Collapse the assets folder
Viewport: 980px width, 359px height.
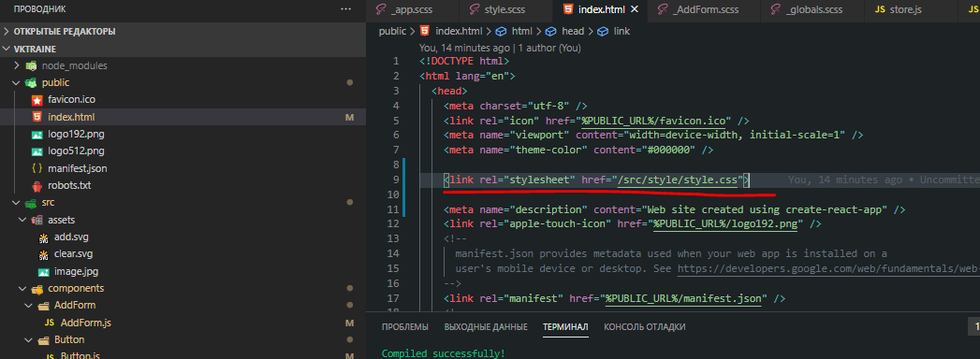(23, 220)
